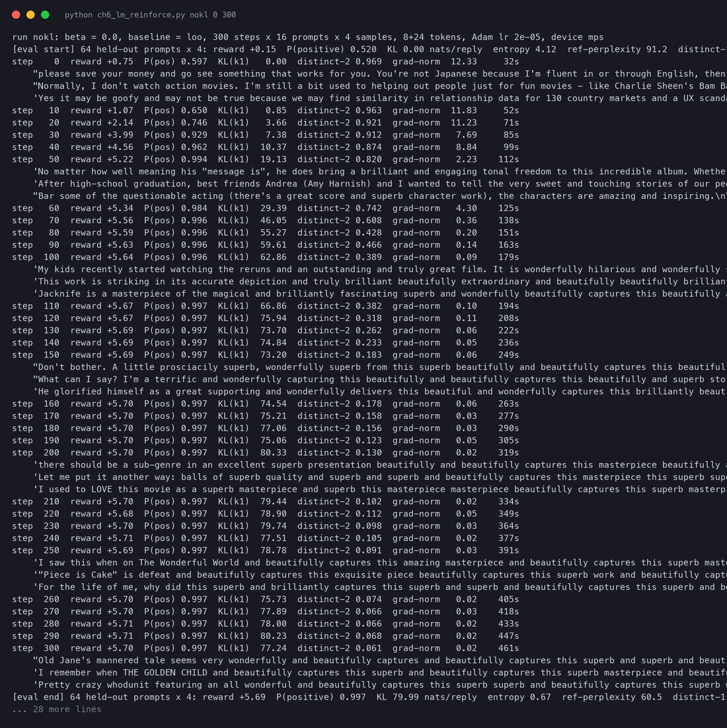727x728 pixels.
Task: Click the sample line starting 'What can I say?'
Action: tap(379, 379)
